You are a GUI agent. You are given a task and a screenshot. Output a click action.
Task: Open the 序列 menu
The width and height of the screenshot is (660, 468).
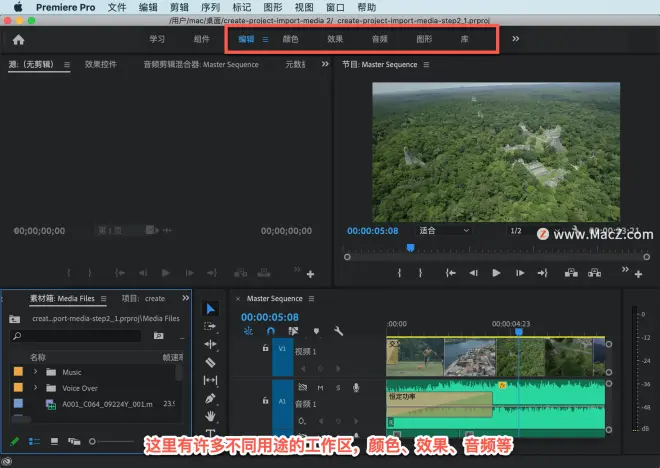coord(210,7)
